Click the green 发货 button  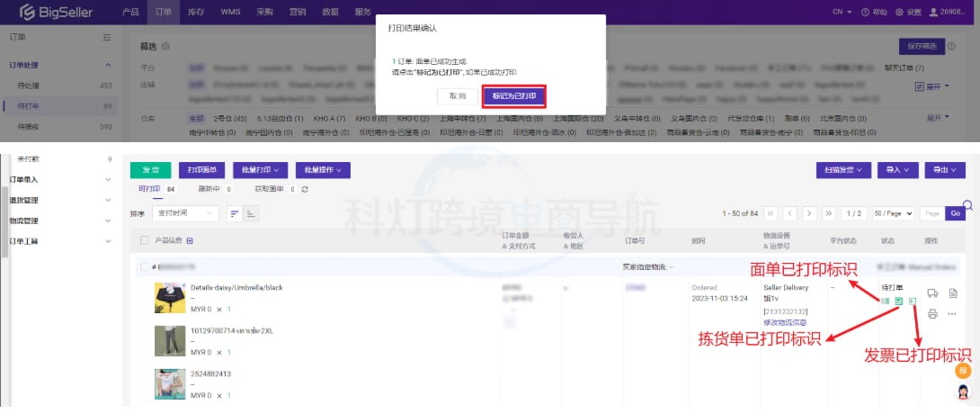(151, 170)
